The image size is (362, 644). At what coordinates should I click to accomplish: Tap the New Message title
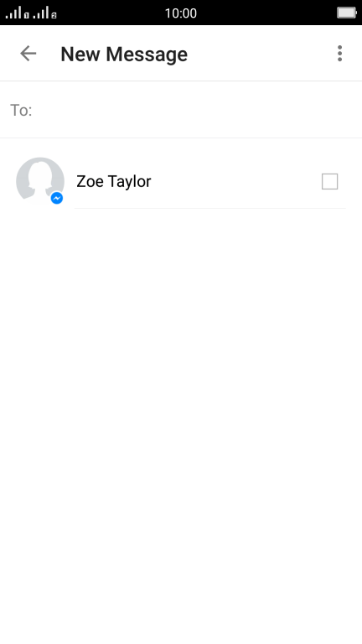pos(124,55)
